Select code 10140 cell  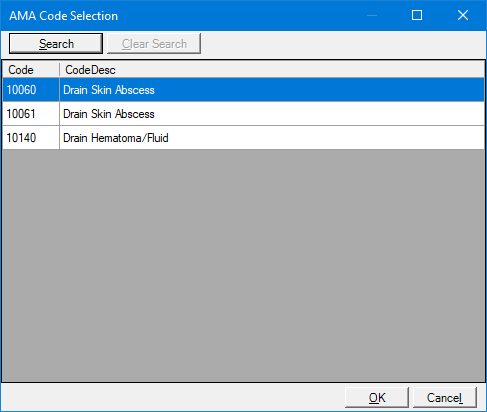(31, 138)
